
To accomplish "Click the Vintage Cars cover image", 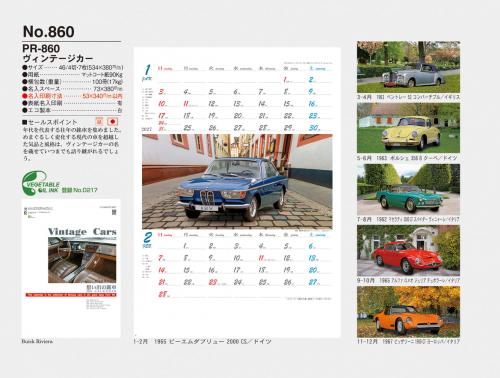I will click(82, 260).
